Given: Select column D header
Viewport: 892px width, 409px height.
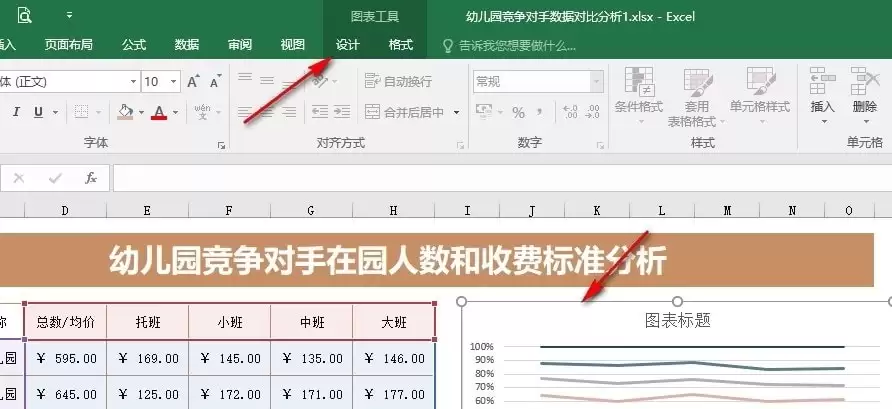Looking at the screenshot, I should pyautogui.click(x=65, y=210).
